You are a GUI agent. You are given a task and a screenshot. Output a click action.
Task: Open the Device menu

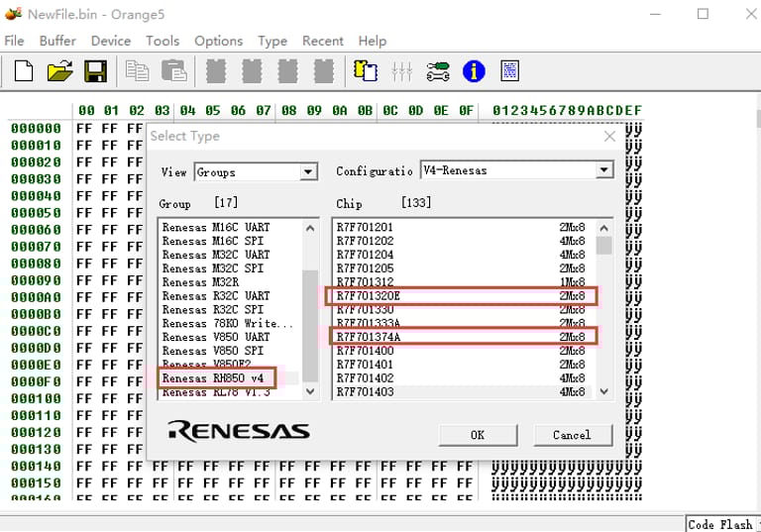[110, 41]
